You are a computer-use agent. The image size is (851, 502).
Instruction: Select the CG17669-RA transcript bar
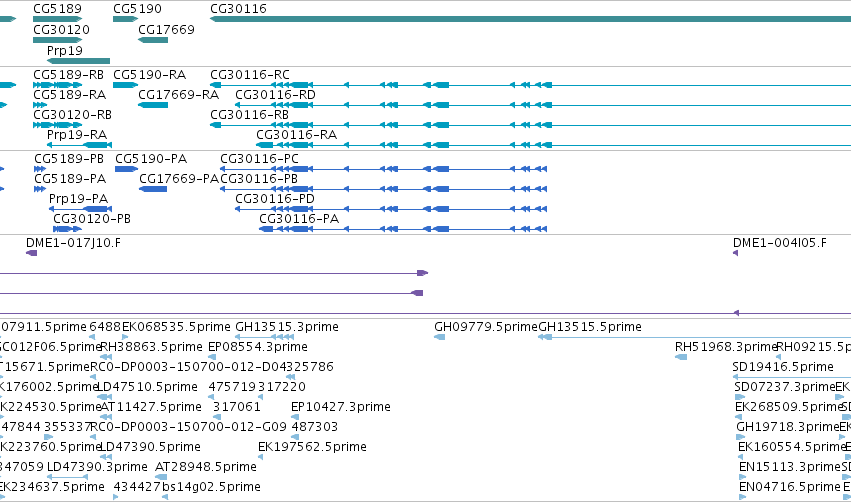(153, 105)
